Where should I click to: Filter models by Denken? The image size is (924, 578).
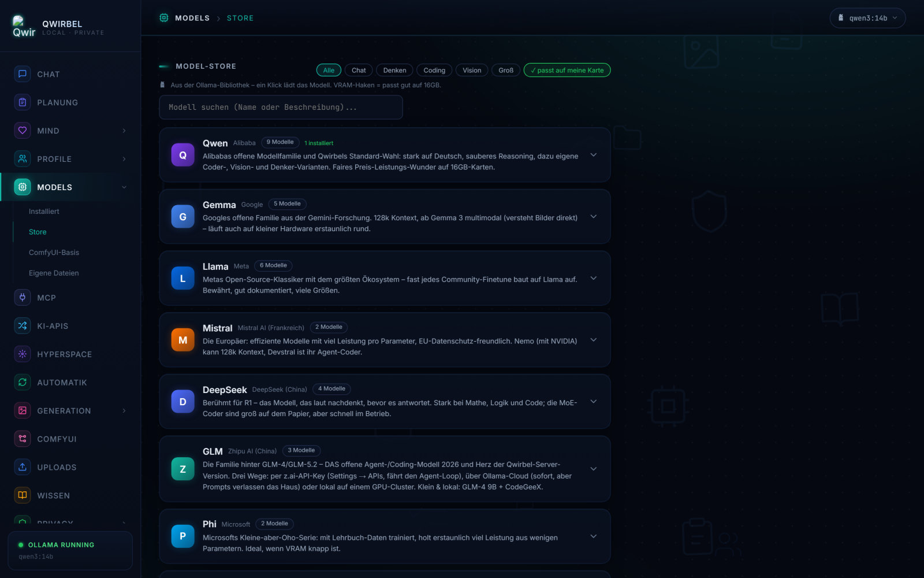coord(394,71)
